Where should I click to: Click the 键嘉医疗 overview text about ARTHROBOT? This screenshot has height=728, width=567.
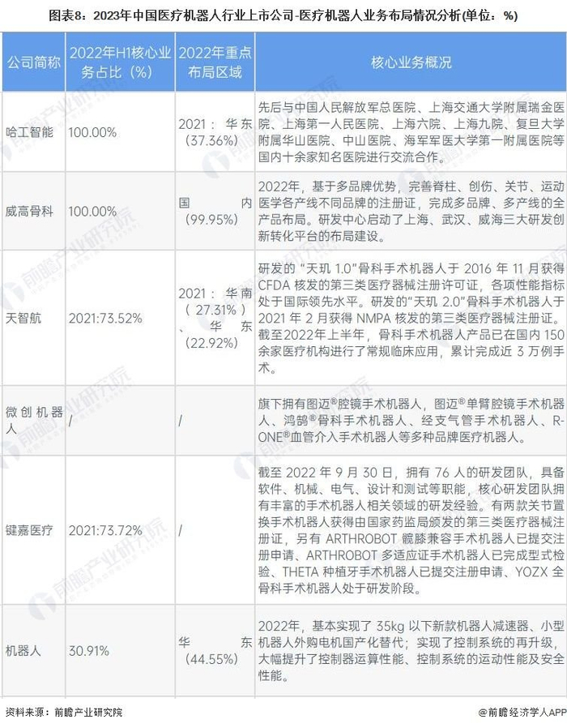click(x=411, y=530)
